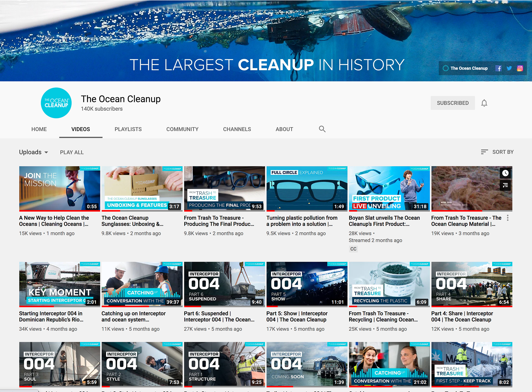532x392 pixels.
Task: Click 'Streamed 2 months ago' text
Action: [x=375, y=240]
